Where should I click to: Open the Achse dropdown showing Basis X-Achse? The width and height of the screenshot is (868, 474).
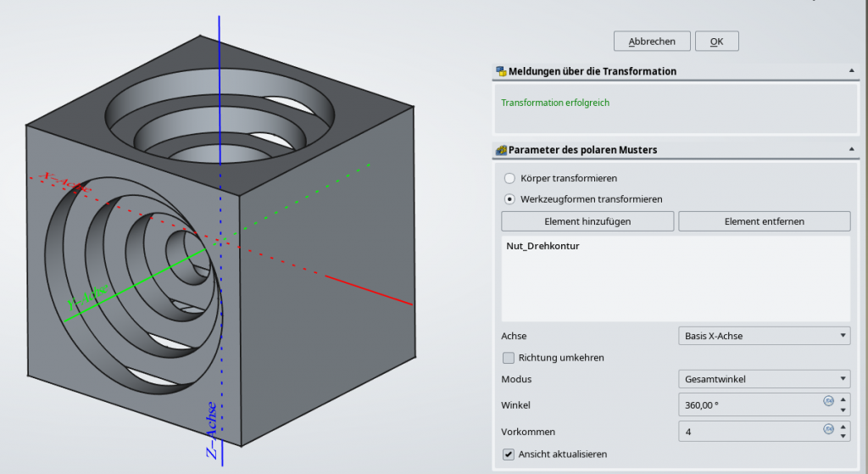pyautogui.click(x=764, y=336)
